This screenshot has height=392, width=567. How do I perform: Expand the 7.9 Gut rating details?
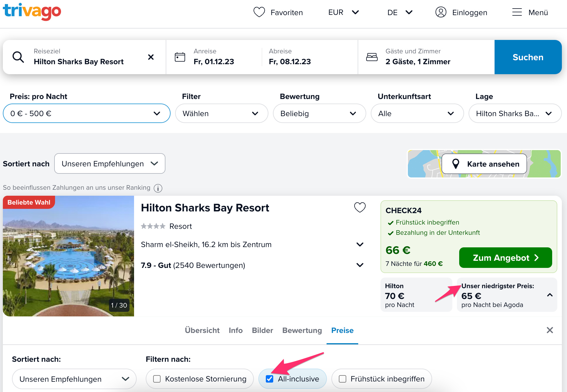(360, 265)
